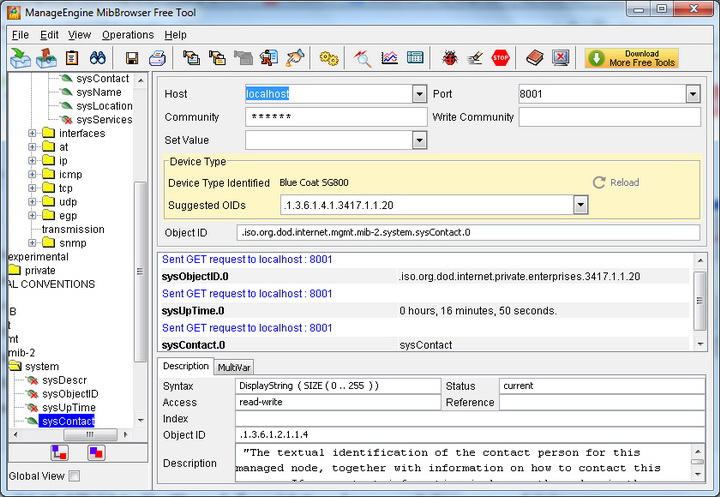Expand the ip folder node

pos(32,161)
